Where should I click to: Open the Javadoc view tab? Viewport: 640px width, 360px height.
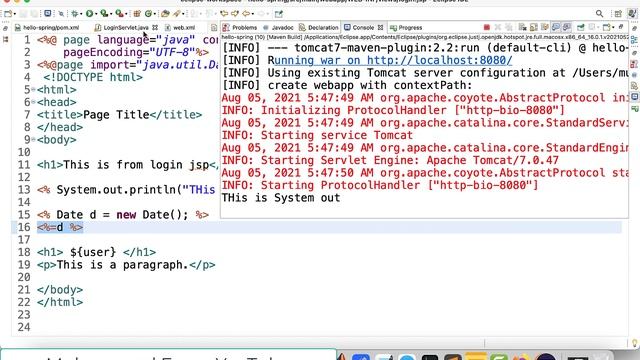pos(278,27)
